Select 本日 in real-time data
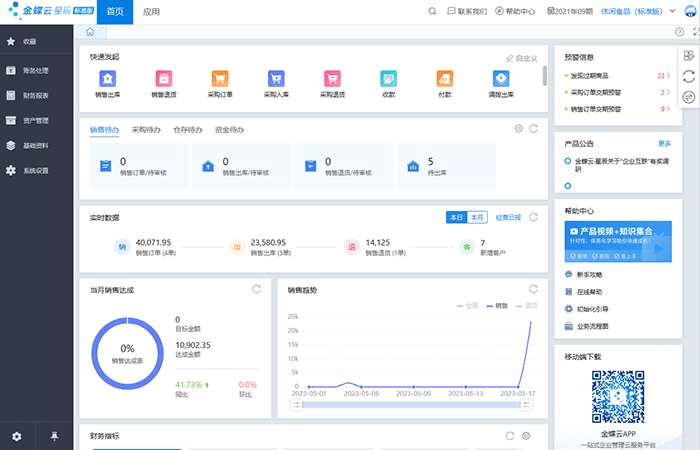This screenshot has width=700, height=450. pyautogui.click(x=456, y=217)
